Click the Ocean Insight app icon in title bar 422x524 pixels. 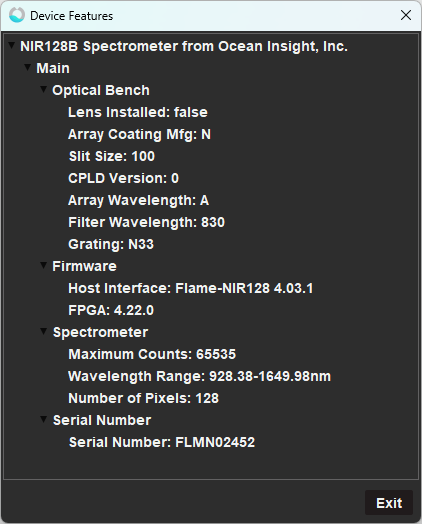[17, 15]
